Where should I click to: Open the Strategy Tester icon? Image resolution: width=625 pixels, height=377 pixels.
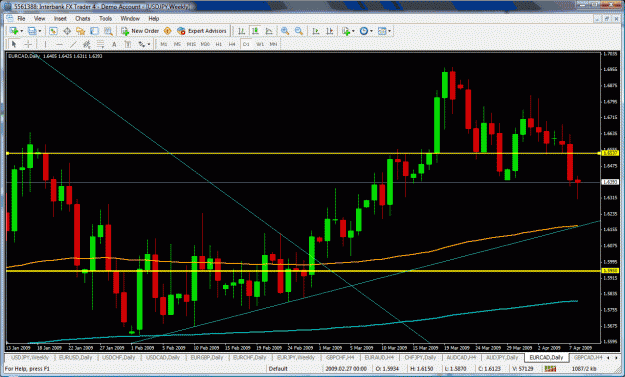coord(108,31)
